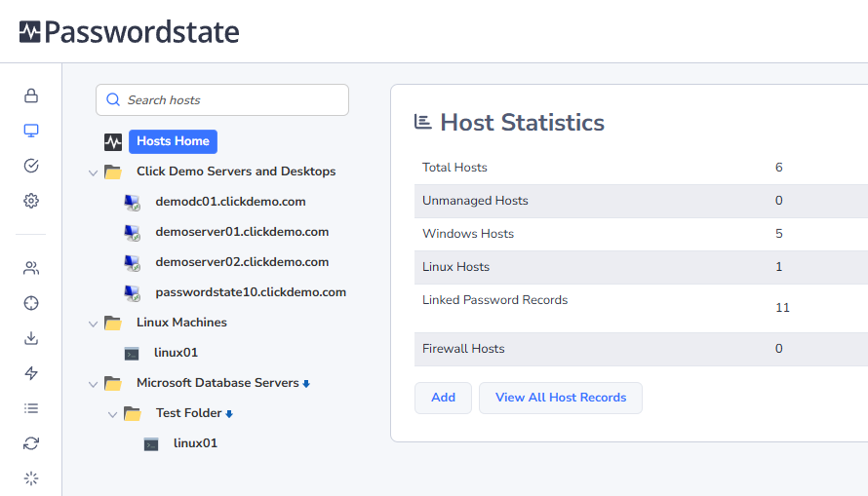Click the Click Demo Servers folder icon
Image resolution: width=868 pixels, height=496 pixels.
[x=113, y=172]
